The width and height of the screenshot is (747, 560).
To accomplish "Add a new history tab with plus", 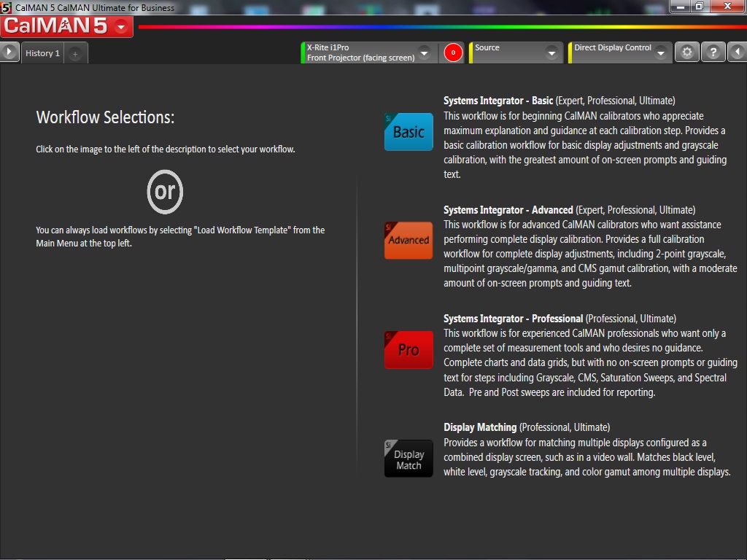I will 75,53.
